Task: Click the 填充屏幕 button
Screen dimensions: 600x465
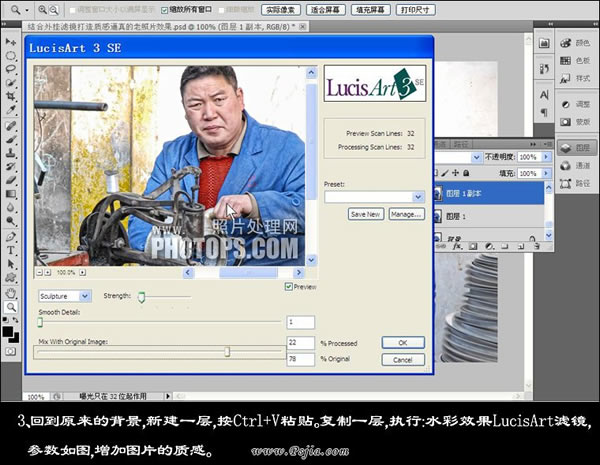Action: click(x=370, y=10)
